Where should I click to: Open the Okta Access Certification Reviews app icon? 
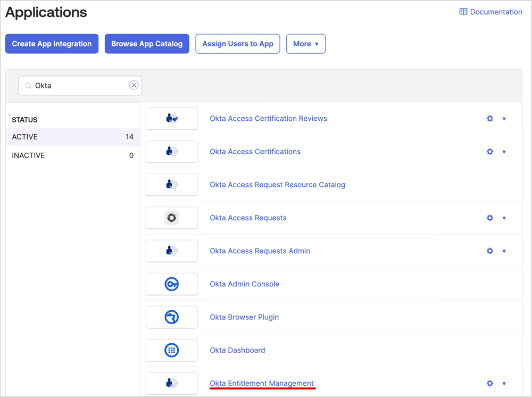point(172,119)
